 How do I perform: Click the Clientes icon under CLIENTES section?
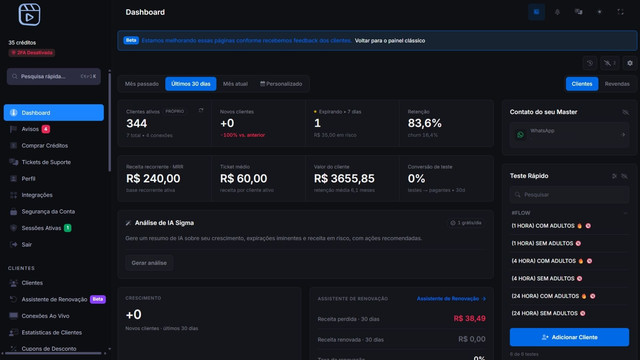13,283
